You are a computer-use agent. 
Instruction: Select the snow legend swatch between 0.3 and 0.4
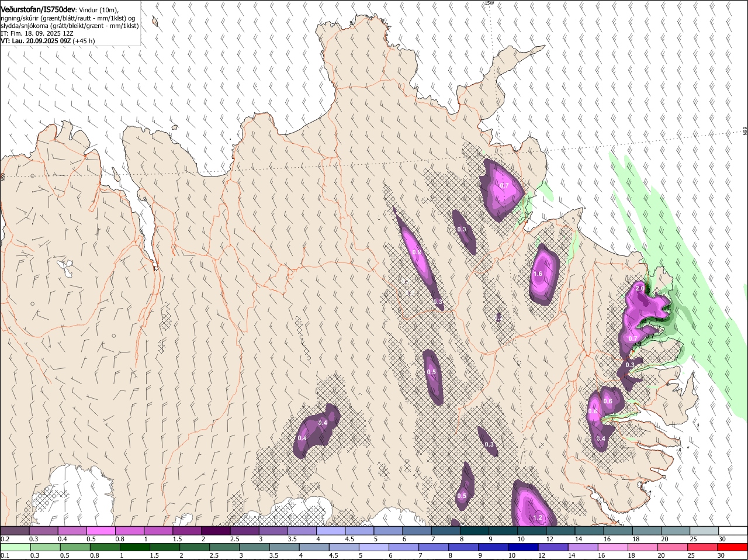coord(44,531)
